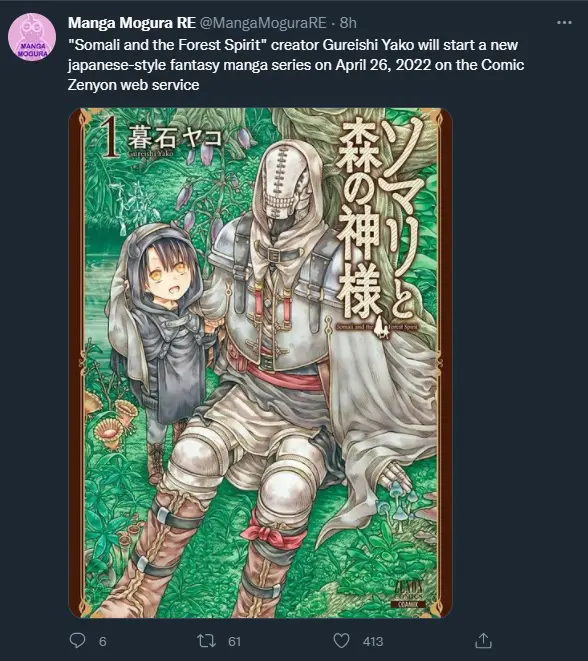588x661 pixels.
Task: View the 6 replies count
Action: (103, 642)
